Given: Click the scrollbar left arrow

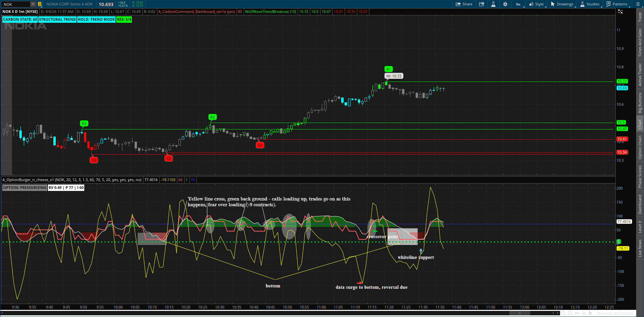Looking at the screenshot, I should click(553, 313).
